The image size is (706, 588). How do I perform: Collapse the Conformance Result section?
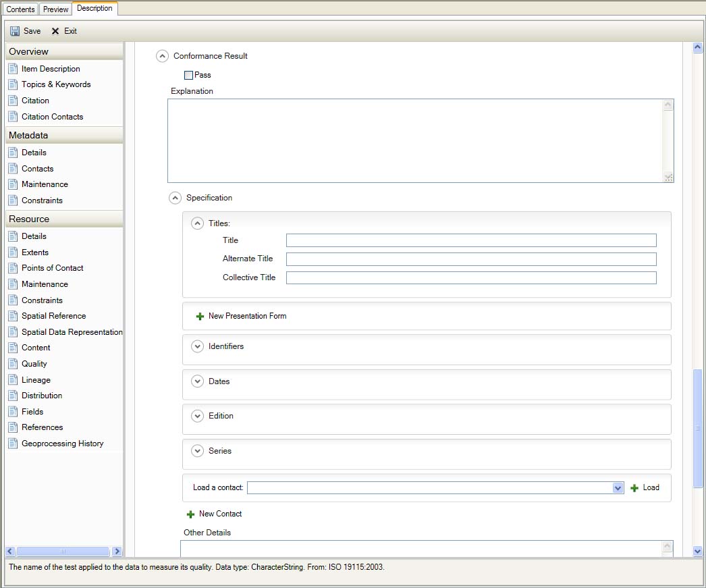click(162, 56)
